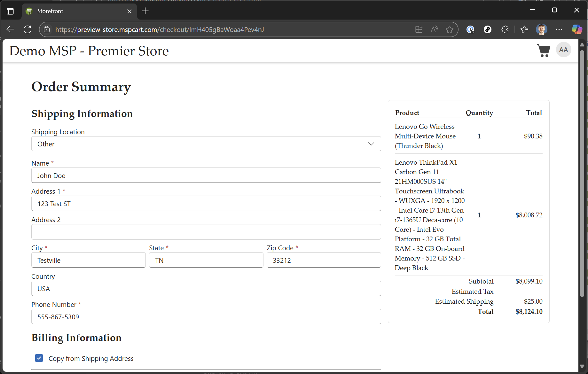This screenshot has height=374, width=588.
Task: Click Demo MSP - Premier Store title
Action: click(x=89, y=51)
